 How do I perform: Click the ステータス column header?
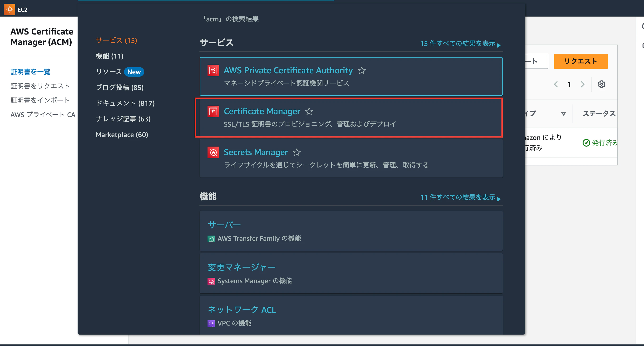click(599, 114)
